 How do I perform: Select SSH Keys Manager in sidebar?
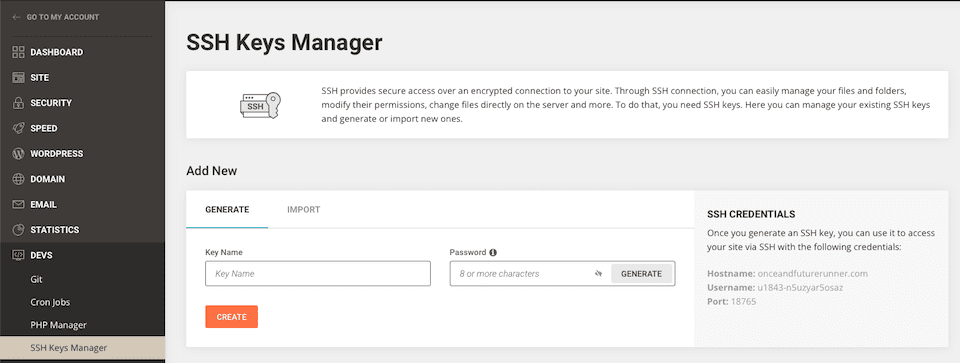coord(83,348)
